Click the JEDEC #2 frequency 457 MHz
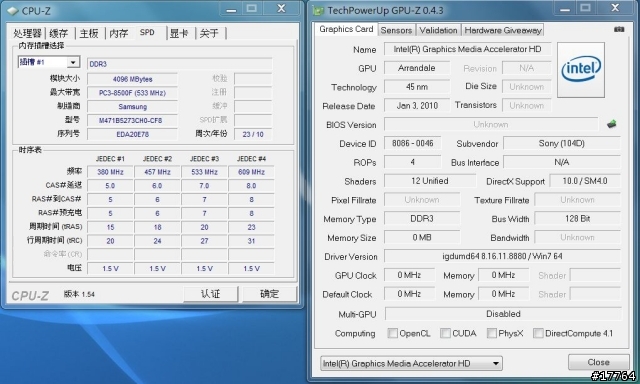Image resolution: width=640 pixels, height=384 pixels. pos(158,172)
